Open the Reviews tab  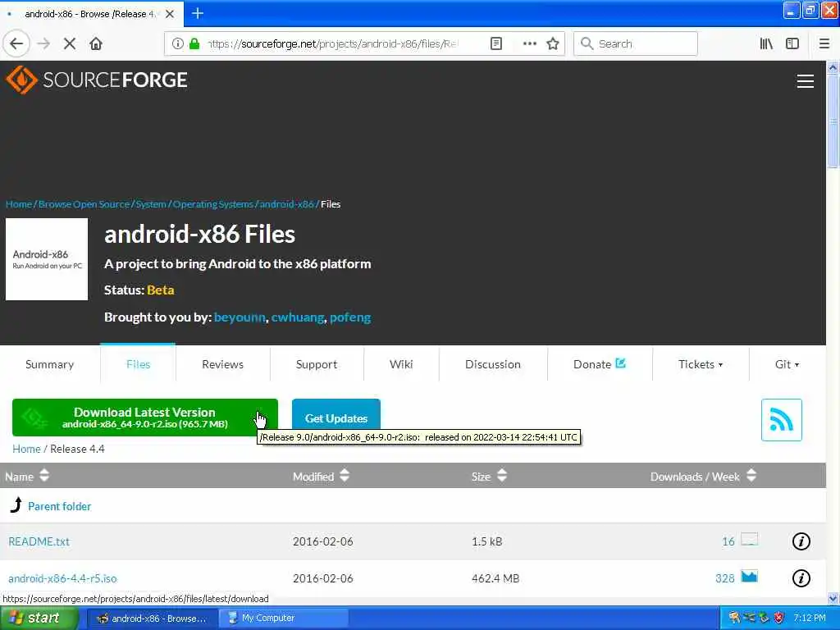(223, 364)
